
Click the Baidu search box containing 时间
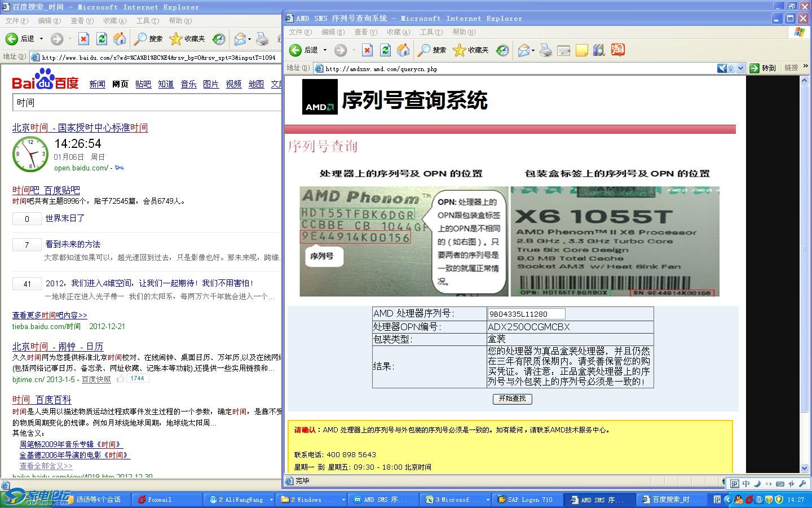pos(147,102)
